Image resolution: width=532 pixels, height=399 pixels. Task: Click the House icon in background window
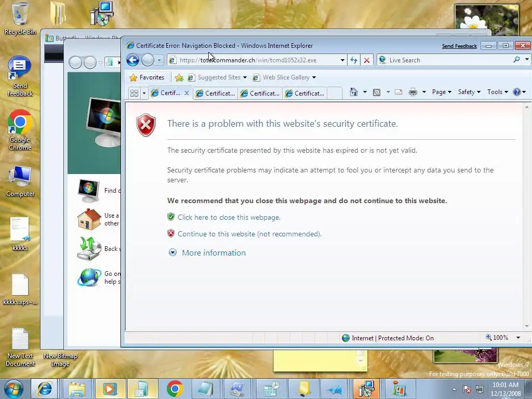[89, 219]
